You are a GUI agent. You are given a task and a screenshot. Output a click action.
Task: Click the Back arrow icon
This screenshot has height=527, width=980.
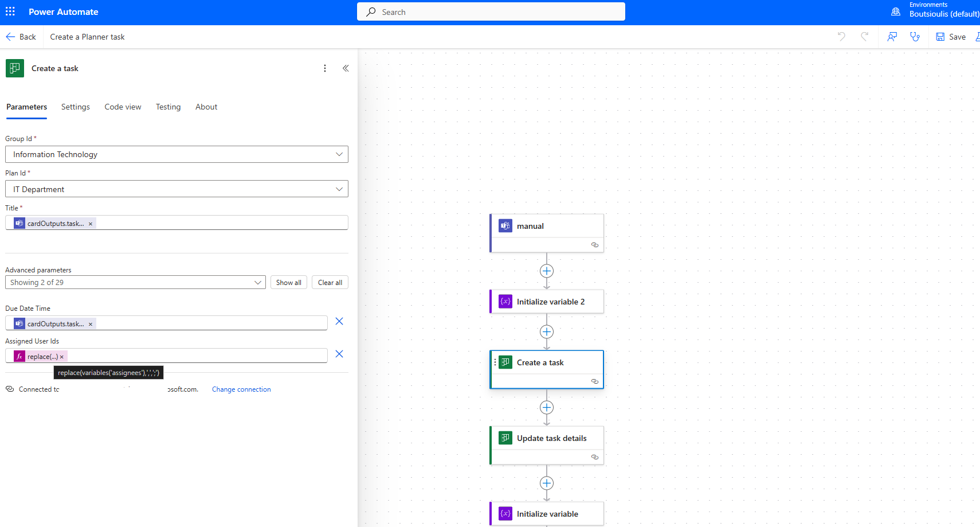click(10, 37)
